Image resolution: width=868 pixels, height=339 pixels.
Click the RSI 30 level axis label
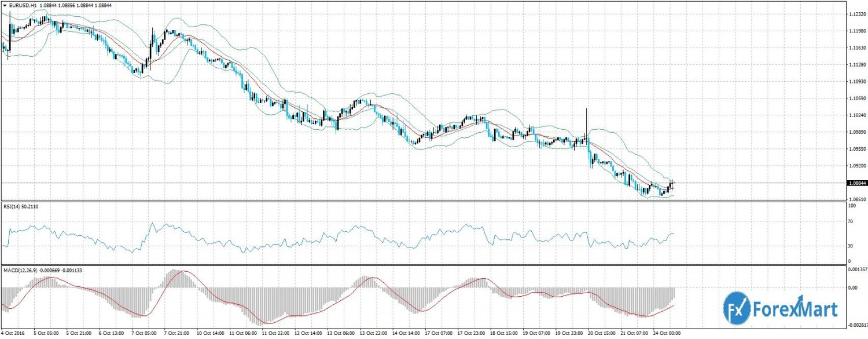point(850,246)
